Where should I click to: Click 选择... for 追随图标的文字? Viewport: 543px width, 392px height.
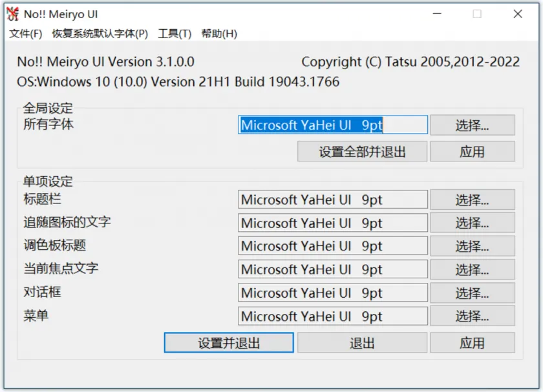point(473,223)
